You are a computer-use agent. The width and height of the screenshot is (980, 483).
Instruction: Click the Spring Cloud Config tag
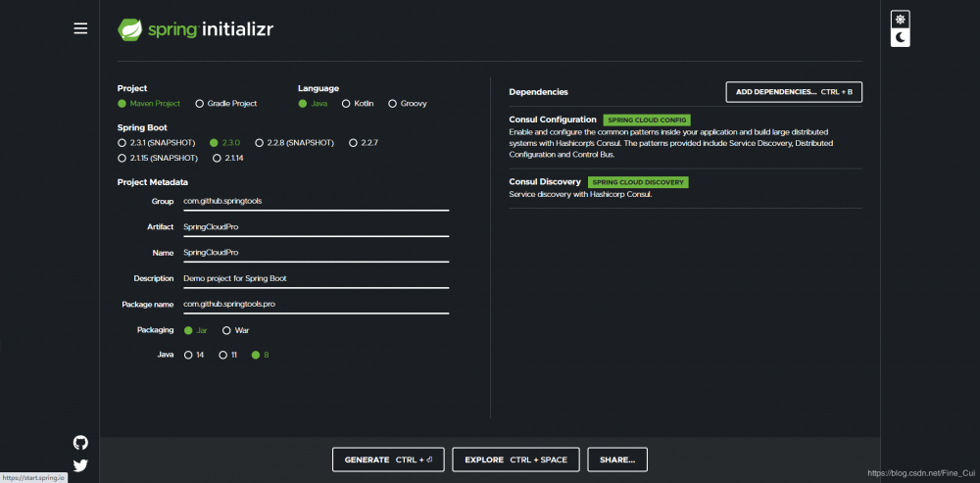tap(647, 120)
